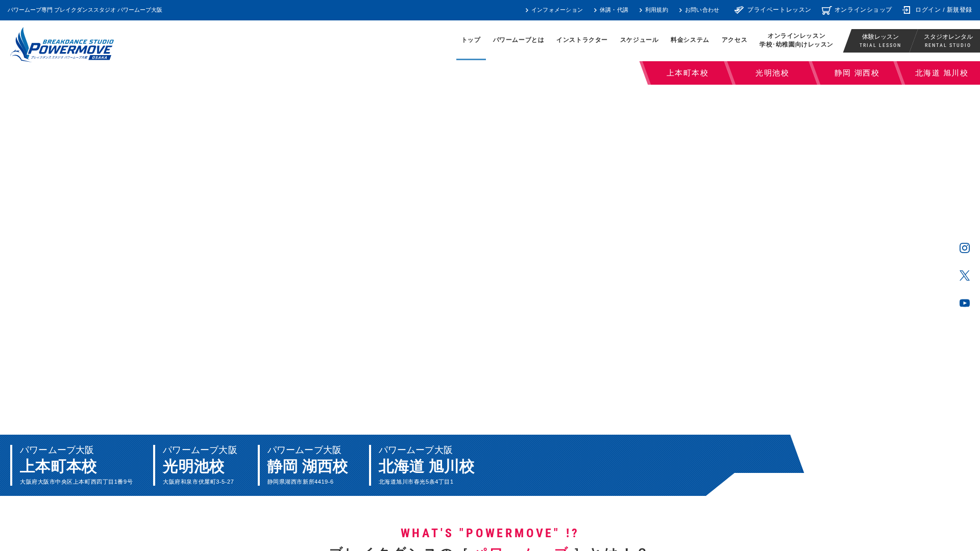980x551 pixels.
Task: Select the パワームーブとは menu item
Action: (x=519, y=40)
